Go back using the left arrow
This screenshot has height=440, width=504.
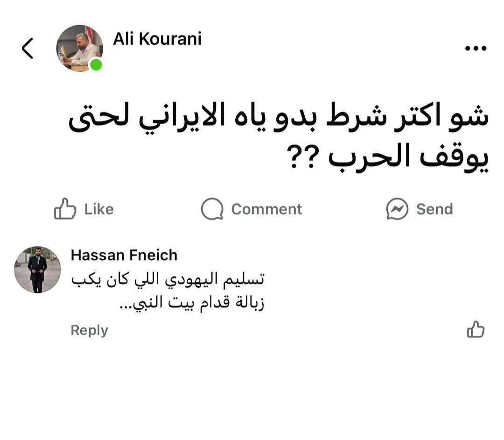tap(28, 48)
